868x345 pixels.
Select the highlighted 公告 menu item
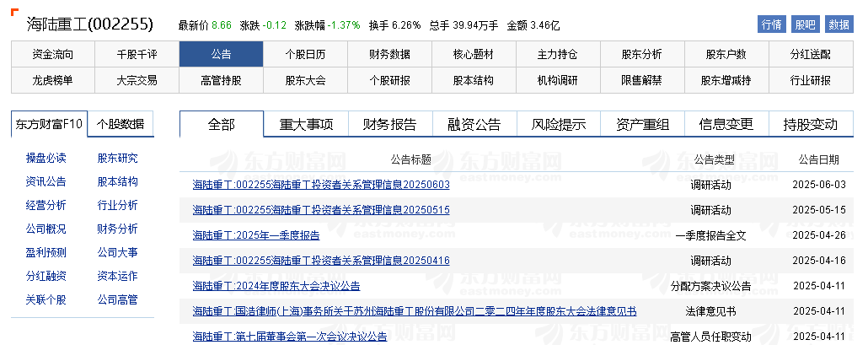click(221, 54)
